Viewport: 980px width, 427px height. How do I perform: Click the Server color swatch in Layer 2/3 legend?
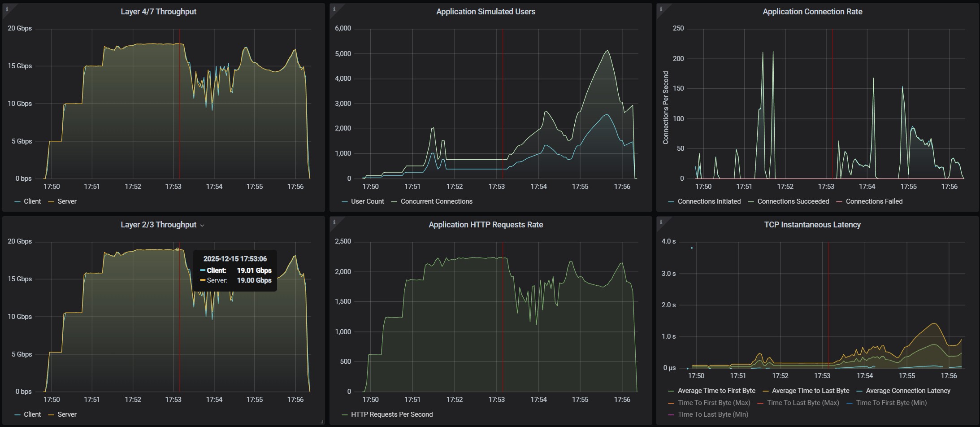51,415
